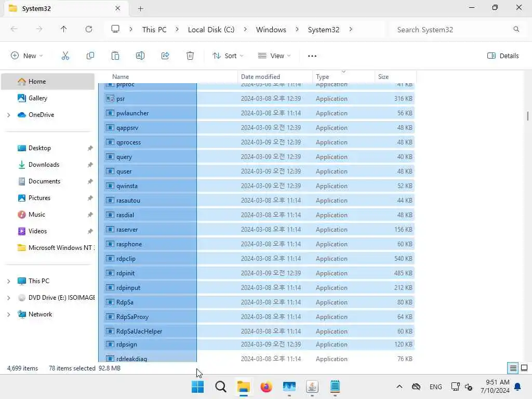This screenshot has width=532, height=399.
Task: Toggle the Details pane button
Action: click(x=503, y=56)
